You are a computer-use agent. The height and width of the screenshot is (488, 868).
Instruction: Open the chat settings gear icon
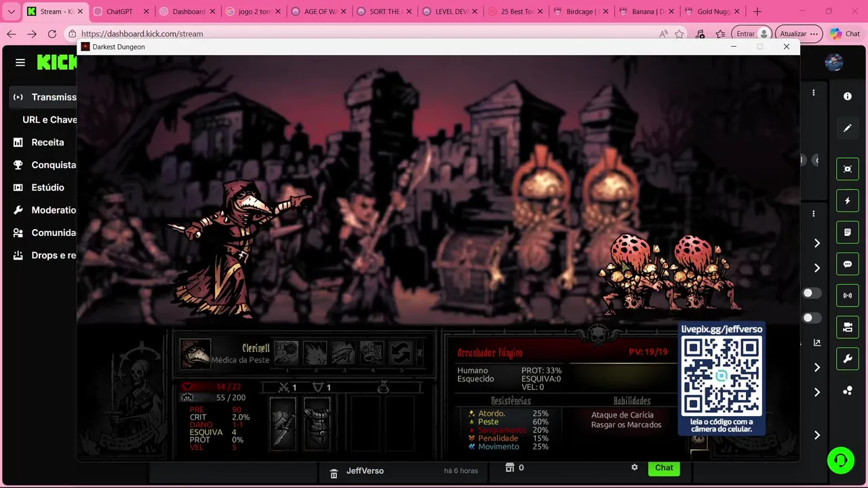click(x=635, y=468)
